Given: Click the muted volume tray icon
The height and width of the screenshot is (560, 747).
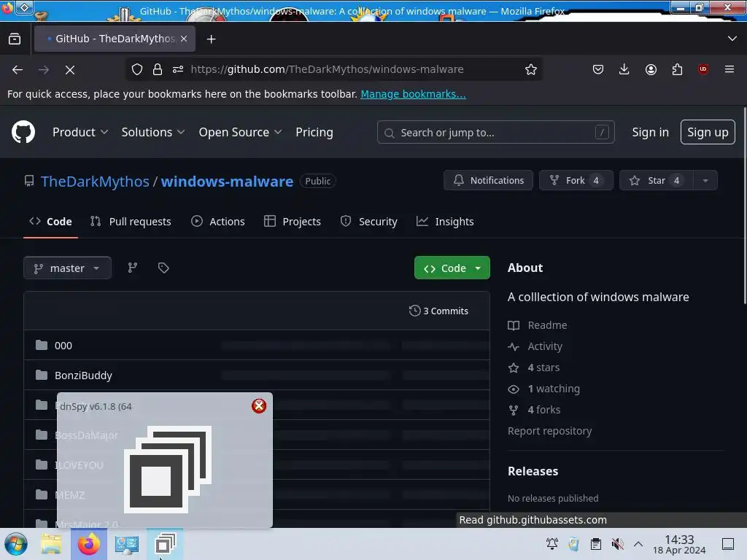Looking at the screenshot, I should tap(617, 544).
